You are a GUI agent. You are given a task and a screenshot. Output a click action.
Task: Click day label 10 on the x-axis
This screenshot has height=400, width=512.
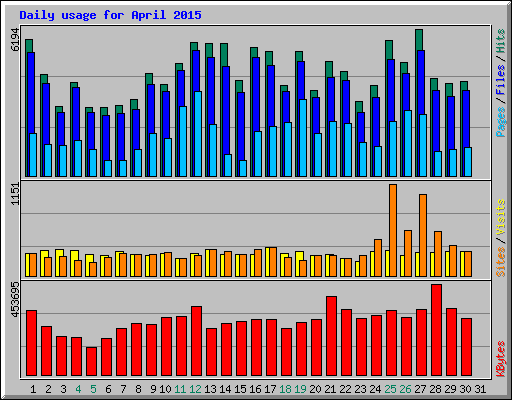tap(165, 389)
